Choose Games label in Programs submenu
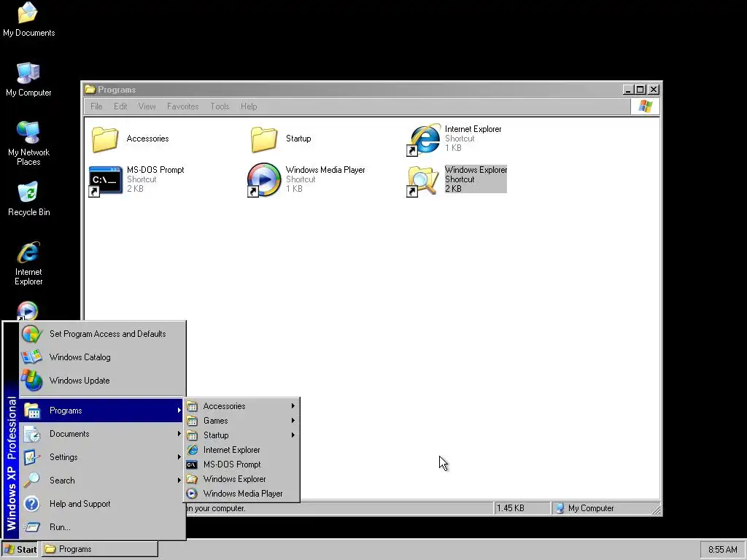 click(215, 421)
